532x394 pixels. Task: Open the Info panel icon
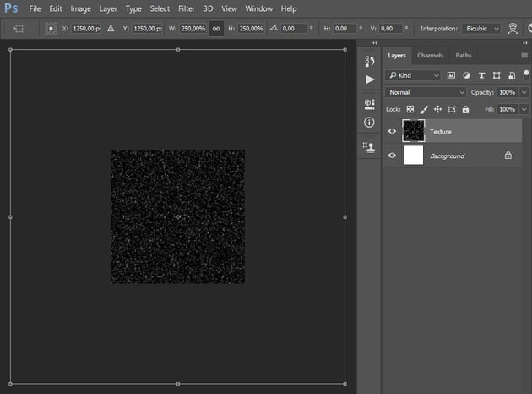point(369,123)
